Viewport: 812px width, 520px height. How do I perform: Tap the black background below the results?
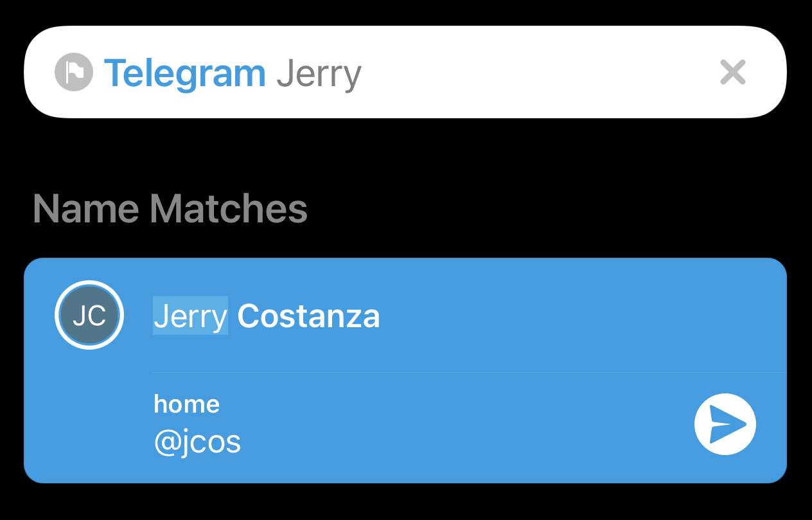[x=405, y=503]
